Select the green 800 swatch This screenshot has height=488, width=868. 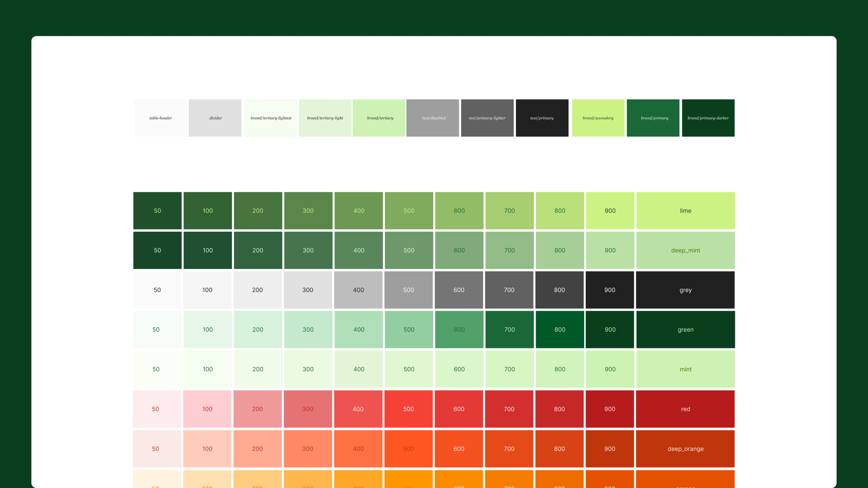560,329
